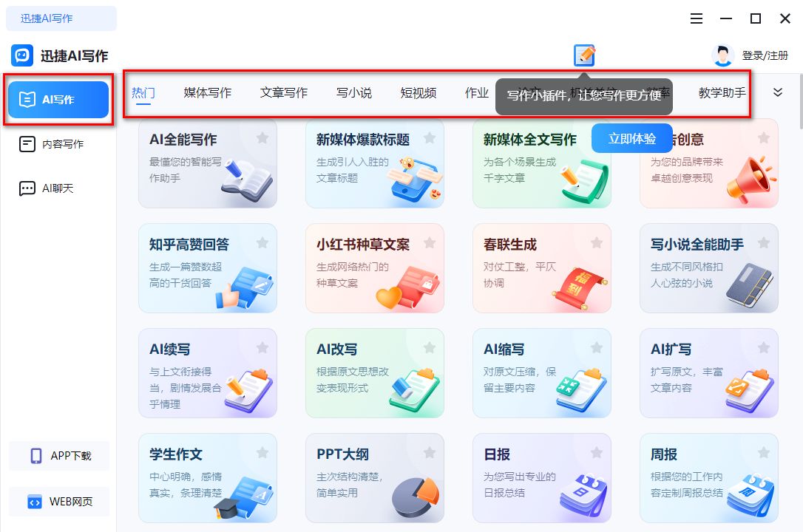Image resolution: width=803 pixels, height=532 pixels.
Task: Open the AI改写 card title
Action: point(337,349)
